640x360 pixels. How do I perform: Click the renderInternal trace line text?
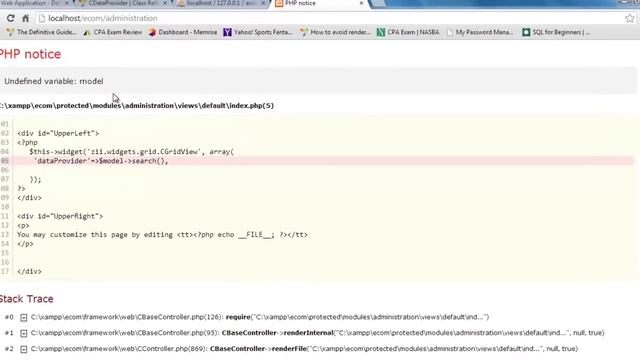coord(318,333)
